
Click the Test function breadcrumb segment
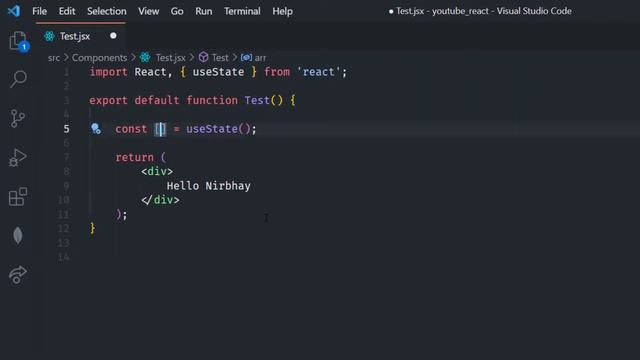(220, 58)
